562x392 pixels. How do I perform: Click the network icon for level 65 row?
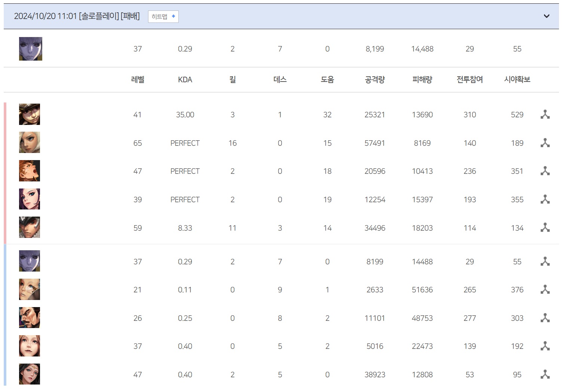tap(545, 143)
